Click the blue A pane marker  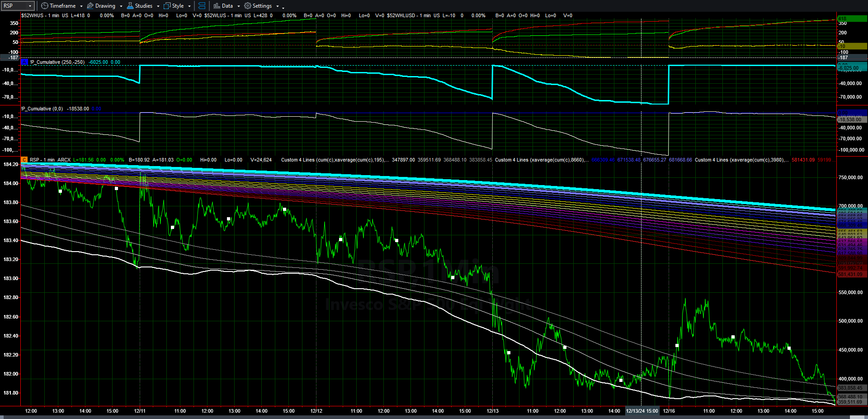click(24, 62)
